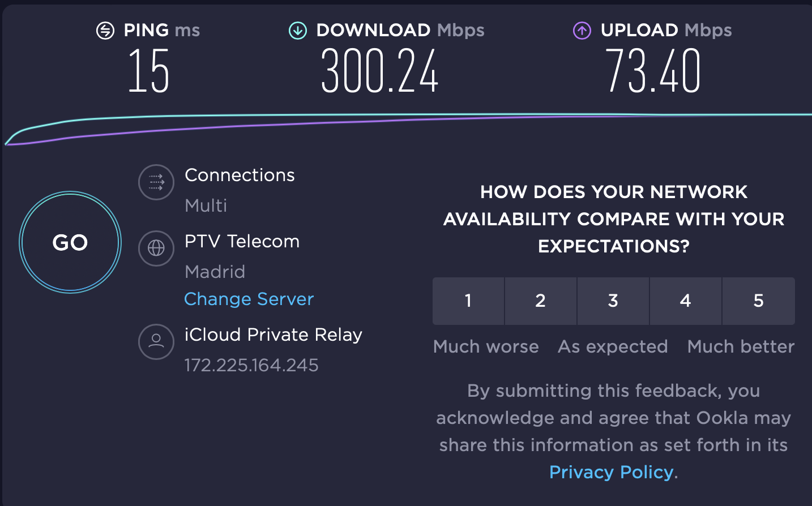Open the Change Server link
812x506 pixels.
pyautogui.click(x=249, y=299)
